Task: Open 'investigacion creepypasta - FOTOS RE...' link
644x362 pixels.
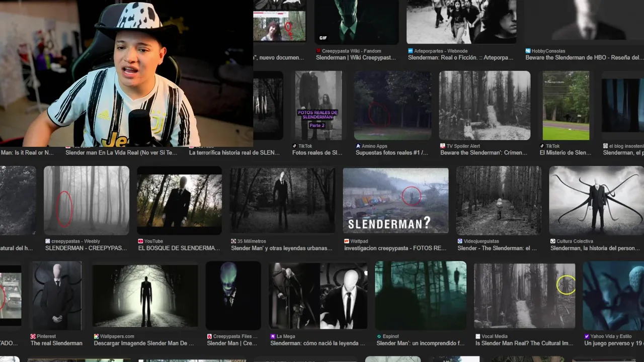Action: [x=395, y=248]
